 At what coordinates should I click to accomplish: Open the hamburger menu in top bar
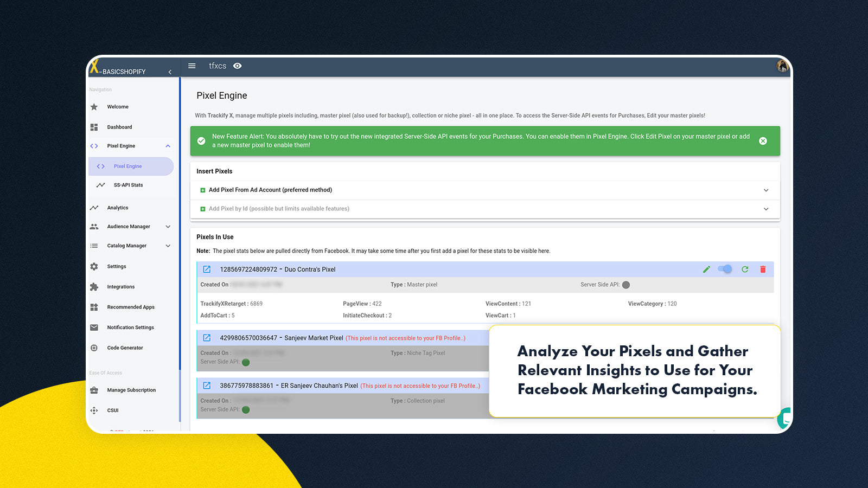(192, 66)
